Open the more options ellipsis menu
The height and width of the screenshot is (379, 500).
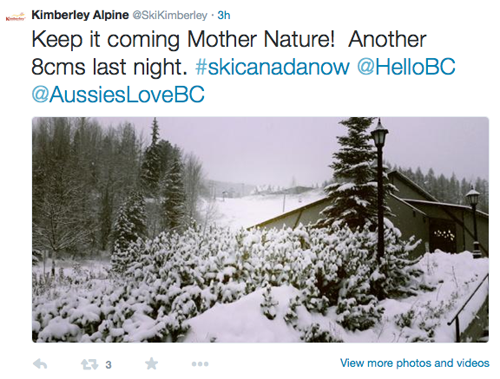coord(200,364)
